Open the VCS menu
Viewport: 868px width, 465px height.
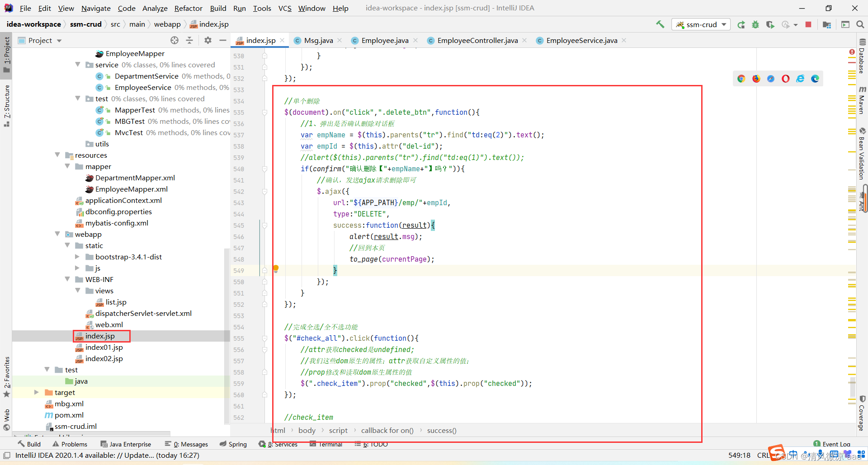(x=285, y=8)
